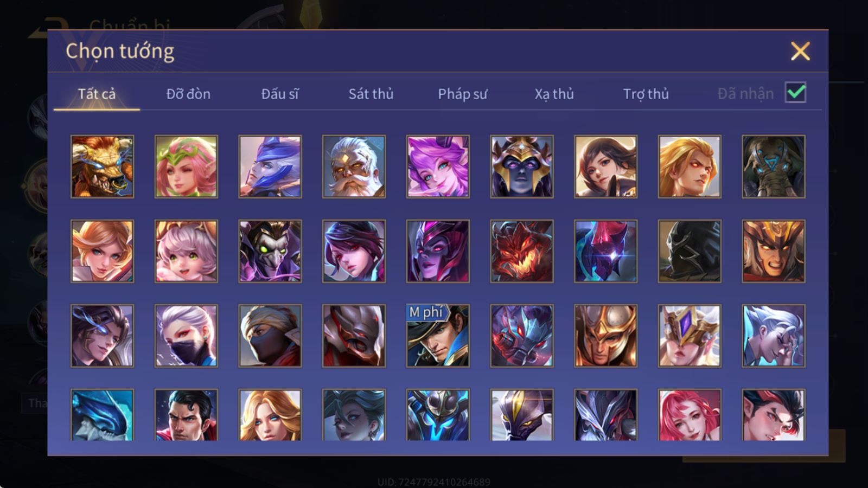
Task: Choose the masked white-haired ninja girl hero
Action: point(186,336)
